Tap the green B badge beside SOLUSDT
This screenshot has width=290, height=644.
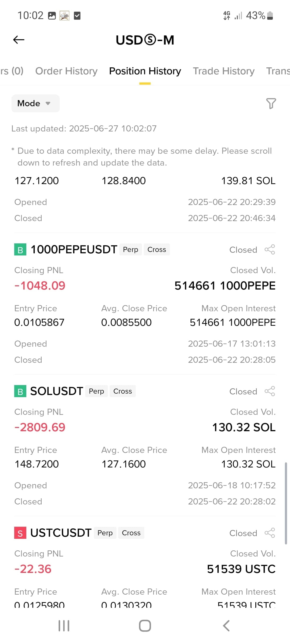(20, 391)
